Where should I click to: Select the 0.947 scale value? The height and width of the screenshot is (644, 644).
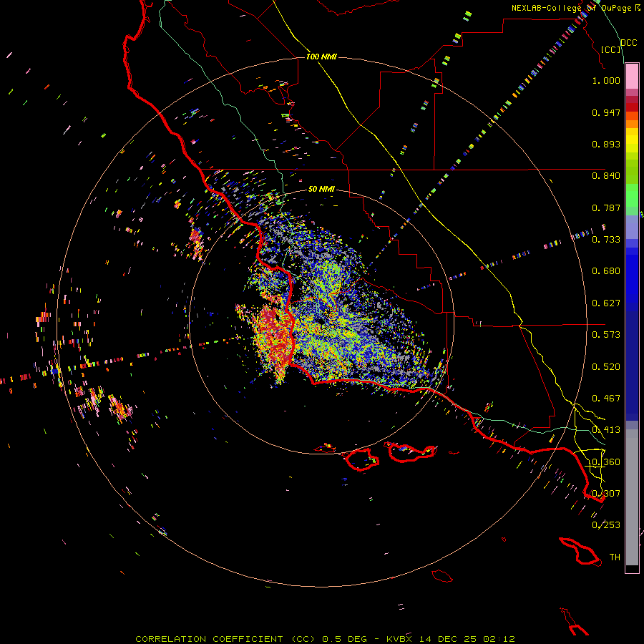pos(606,112)
